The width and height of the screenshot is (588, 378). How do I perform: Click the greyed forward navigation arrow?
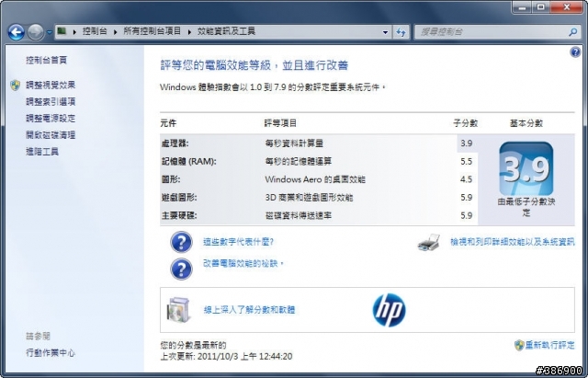tap(36, 32)
